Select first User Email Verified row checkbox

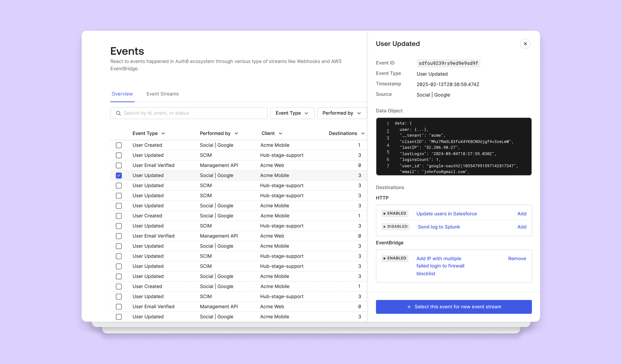pos(119,166)
